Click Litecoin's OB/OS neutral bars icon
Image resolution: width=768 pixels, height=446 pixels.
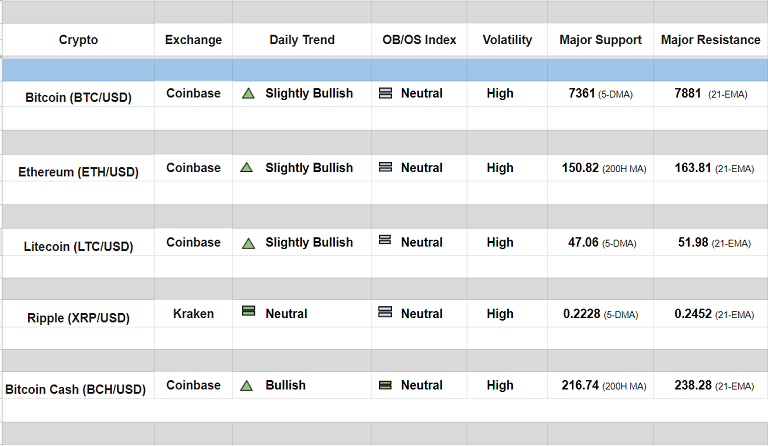385,241
